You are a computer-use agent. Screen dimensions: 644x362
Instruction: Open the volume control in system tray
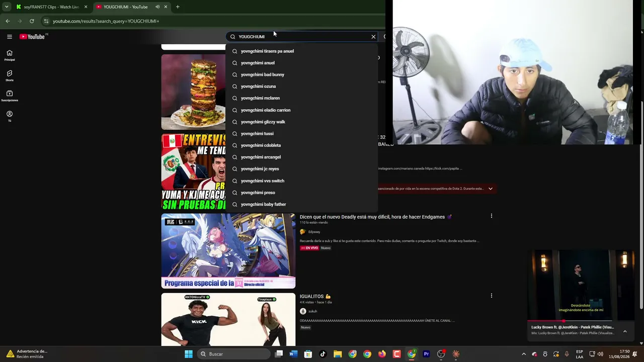[600, 354]
